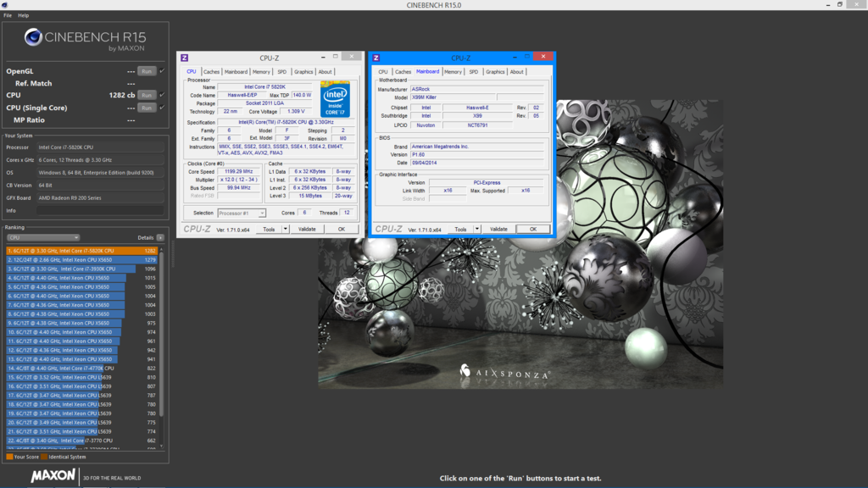Screen dimensions: 868x488
Task: Minimize the CPU-Z Mainboard window
Action: (515, 57)
